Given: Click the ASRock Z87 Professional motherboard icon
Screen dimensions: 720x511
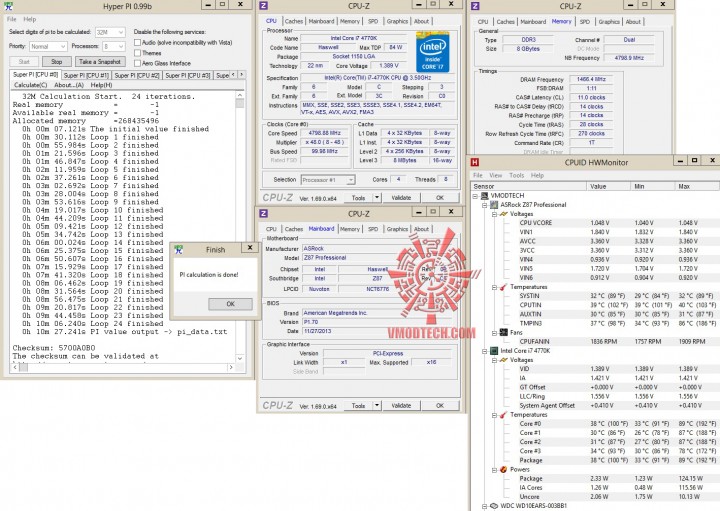Looking at the screenshot, I should (x=494, y=205).
